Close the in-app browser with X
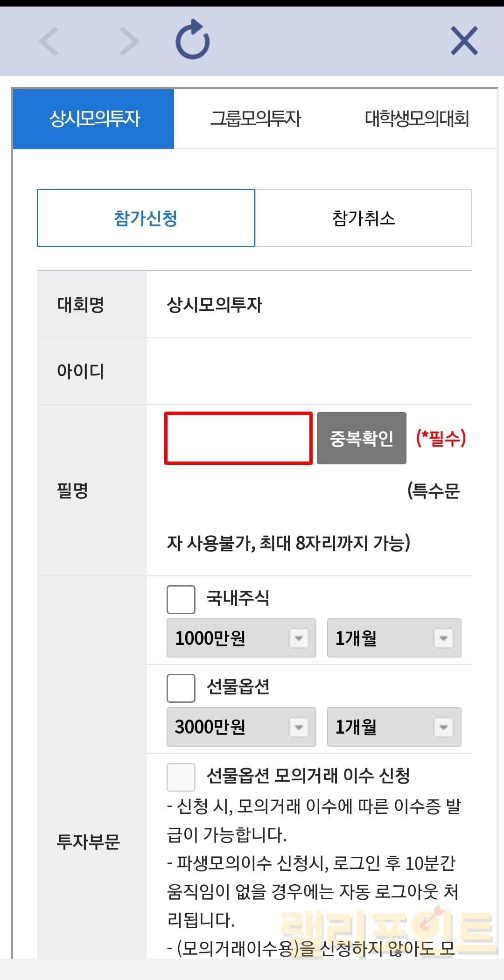 (x=464, y=41)
